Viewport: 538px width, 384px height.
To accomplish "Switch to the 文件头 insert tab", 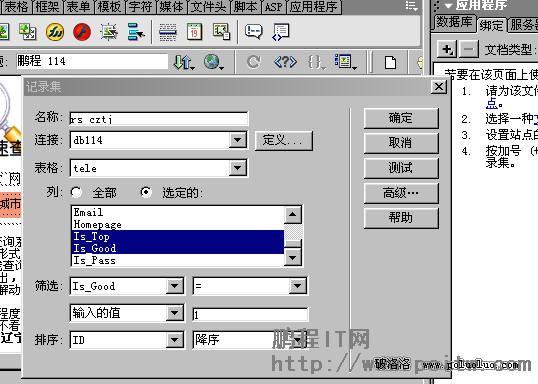I will pyautogui.click(x=208, y=7).
